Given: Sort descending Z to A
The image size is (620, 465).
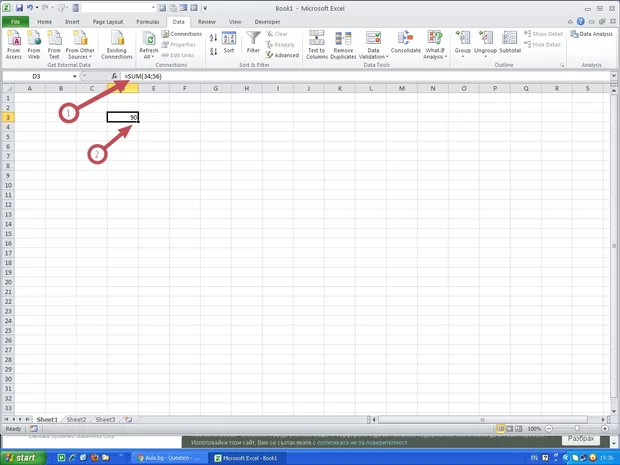Looking at the screenshot, I should coord(214,51).
